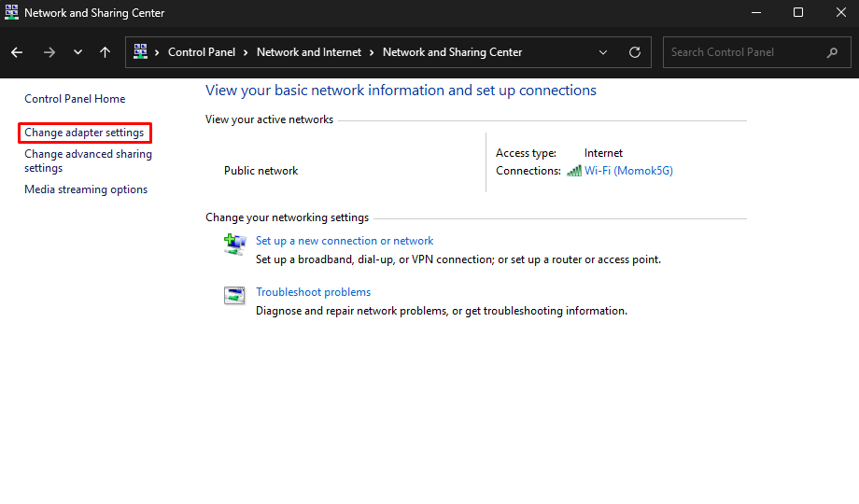This screenshot has height=504, width=859.
Task: Expand the chevron before Control Panel breadcrumb
Action: point(157,52)
